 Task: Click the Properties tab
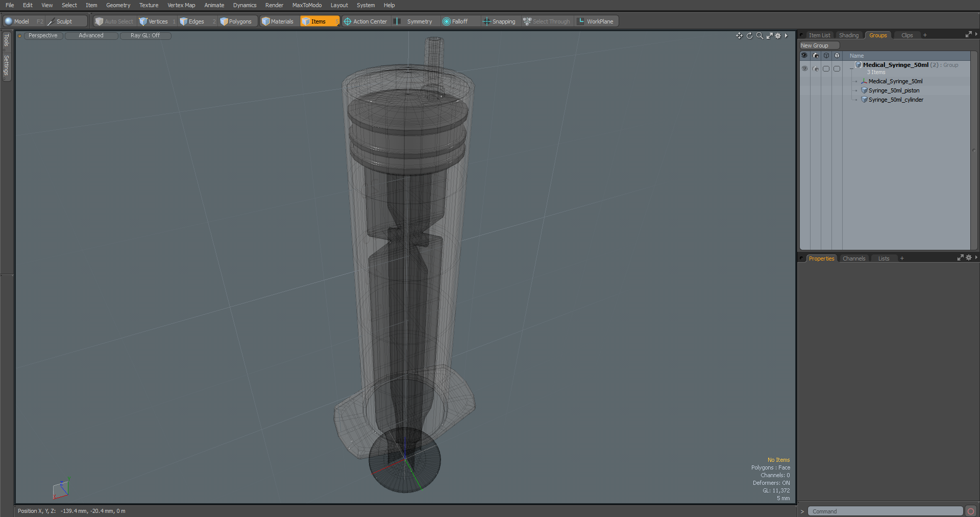click(x=821, y=258)
